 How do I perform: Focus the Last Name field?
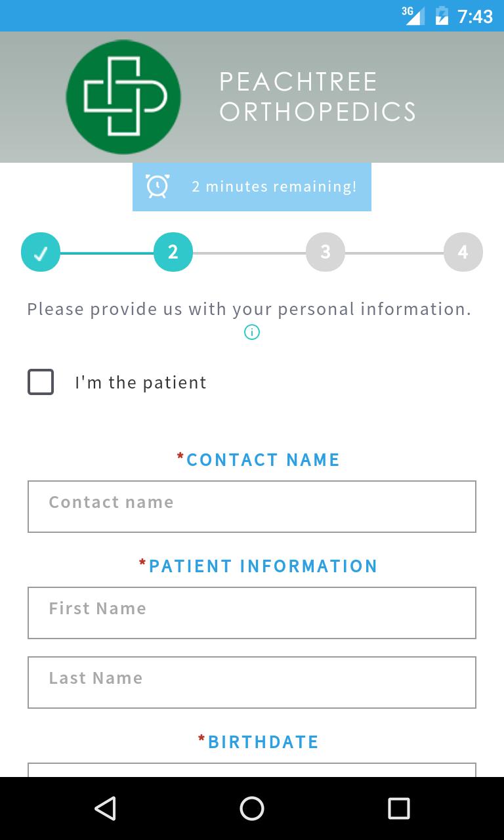252,682
